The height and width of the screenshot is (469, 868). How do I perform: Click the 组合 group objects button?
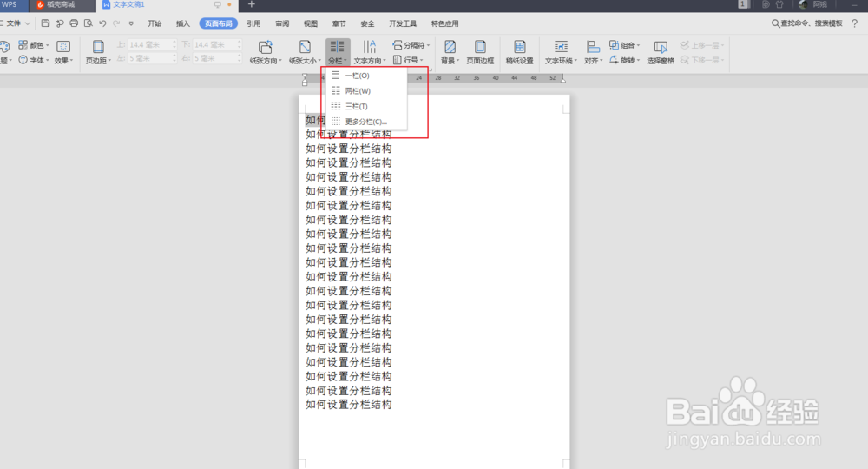pyautogui.click(x=625, y=45)
